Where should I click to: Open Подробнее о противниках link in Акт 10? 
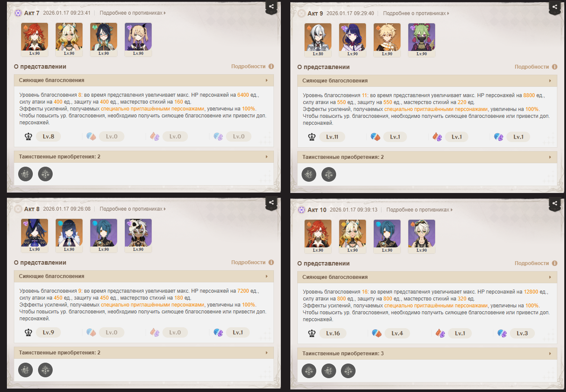[x=420, y=210]
